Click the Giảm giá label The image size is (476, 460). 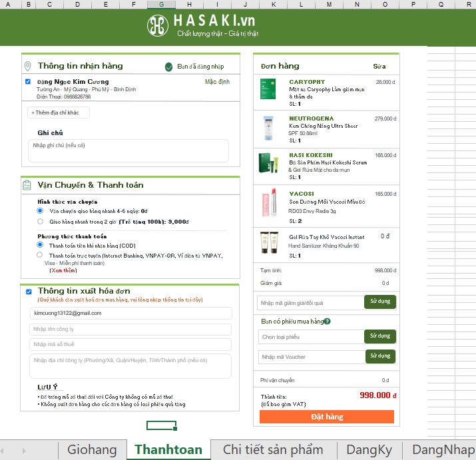(x=271, y=283)
